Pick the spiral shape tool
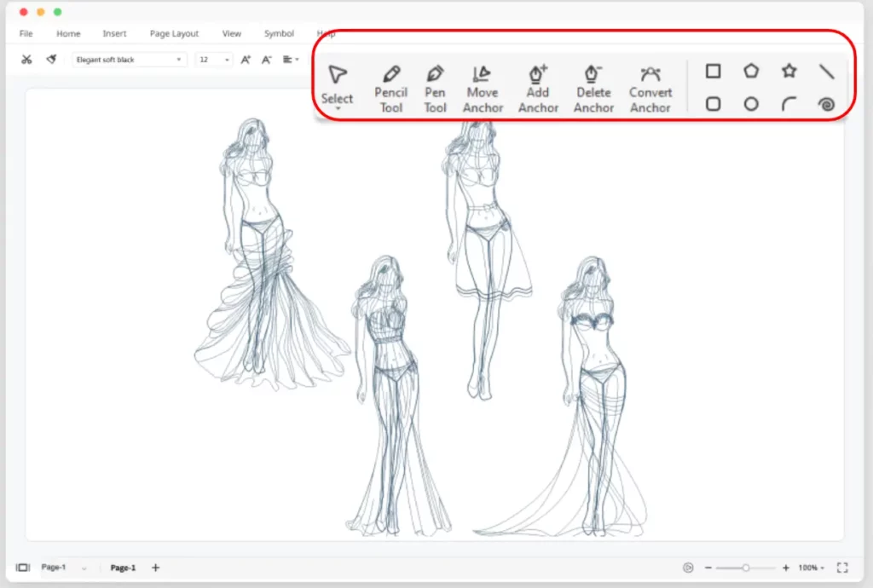 pos(826,104)
